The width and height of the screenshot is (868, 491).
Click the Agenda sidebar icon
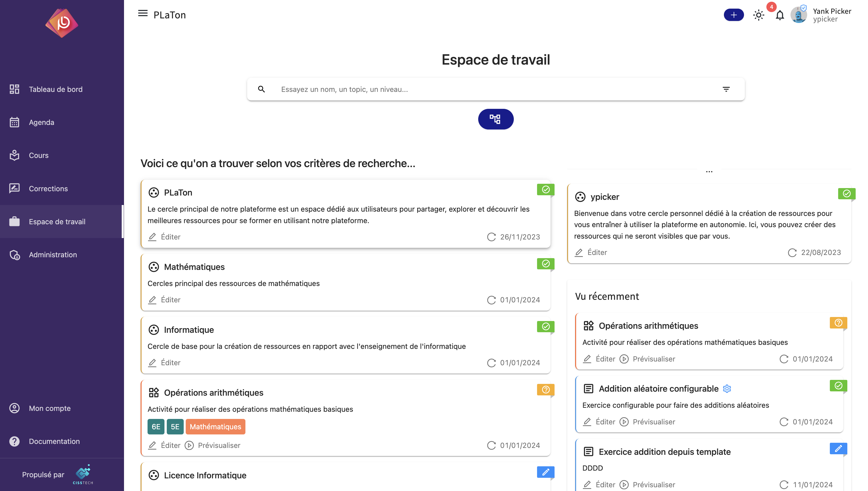point(14,122)
